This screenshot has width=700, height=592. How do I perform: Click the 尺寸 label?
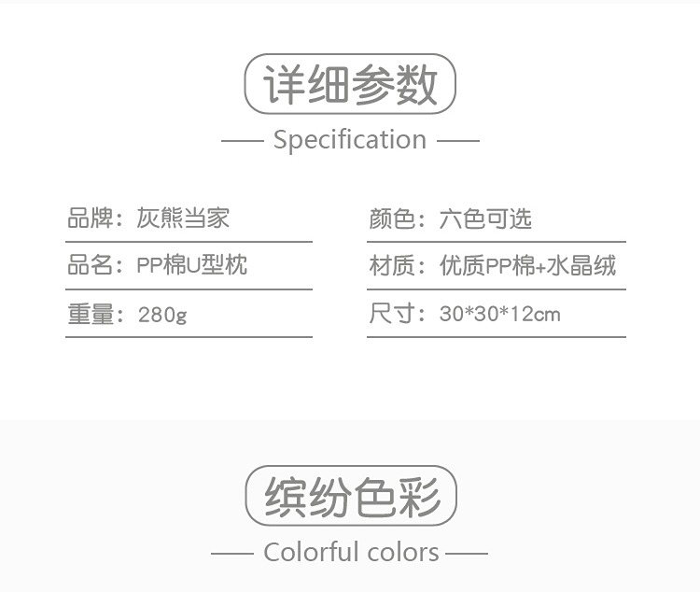tap(391, 314)
